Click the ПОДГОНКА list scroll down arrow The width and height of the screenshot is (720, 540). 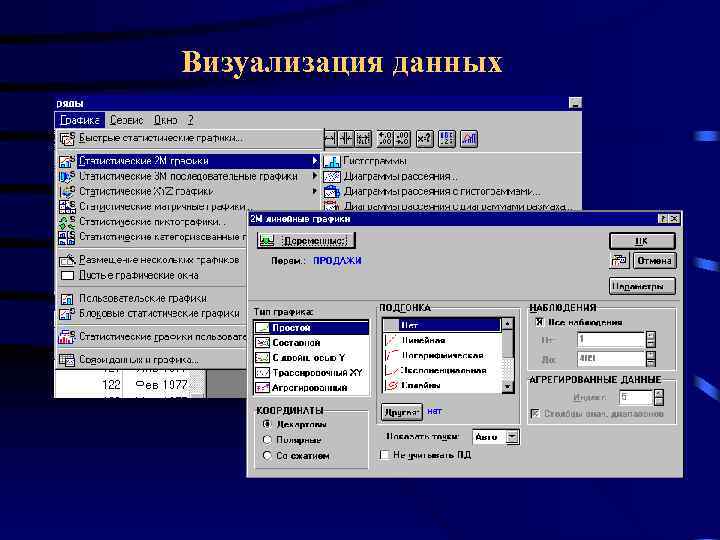click(507, 387)
